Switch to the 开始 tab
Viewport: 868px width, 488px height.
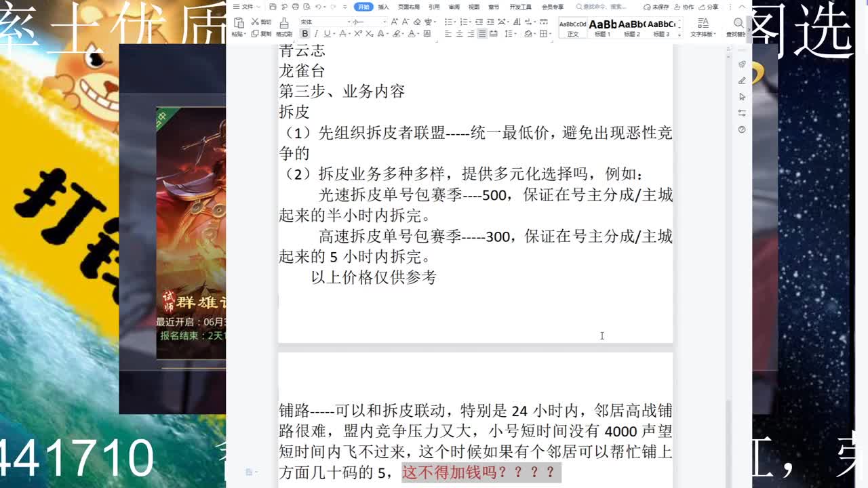[363, 7]
